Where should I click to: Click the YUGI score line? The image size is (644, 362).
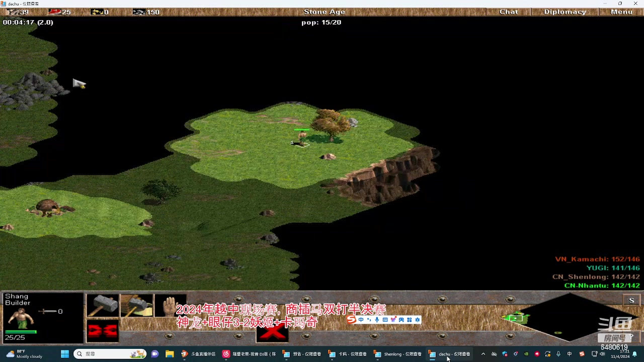coord(613,268)
